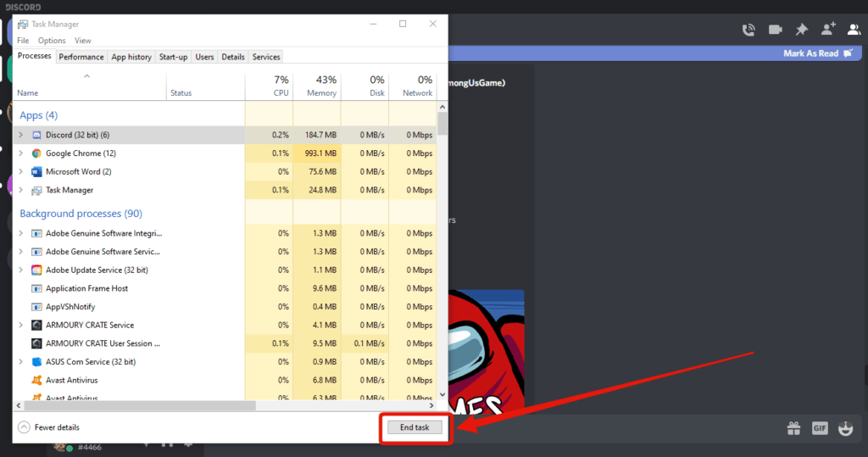
Task: Sort processes by CPU column
Action: [x=269, y=87]
